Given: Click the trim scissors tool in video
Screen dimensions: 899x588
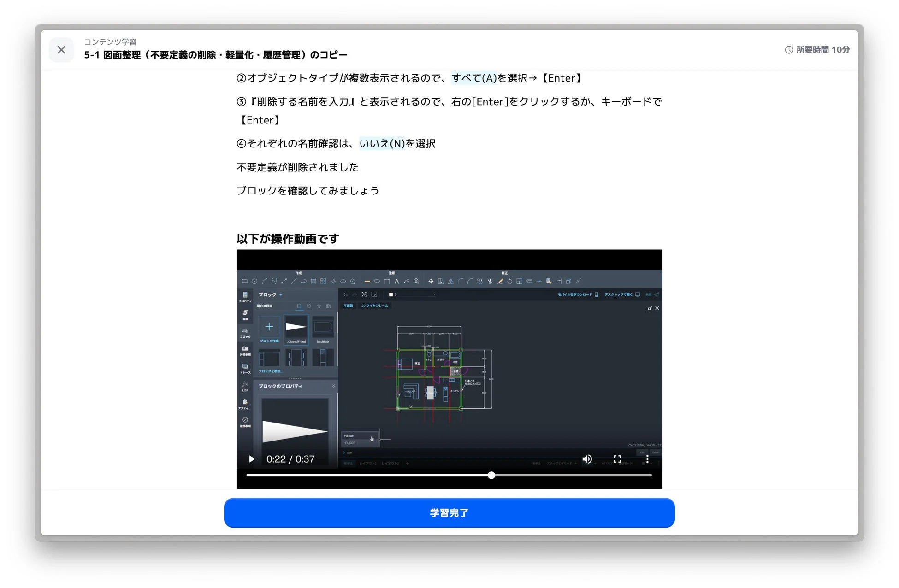Looking at the screenshot, I should tap(490, 281).
